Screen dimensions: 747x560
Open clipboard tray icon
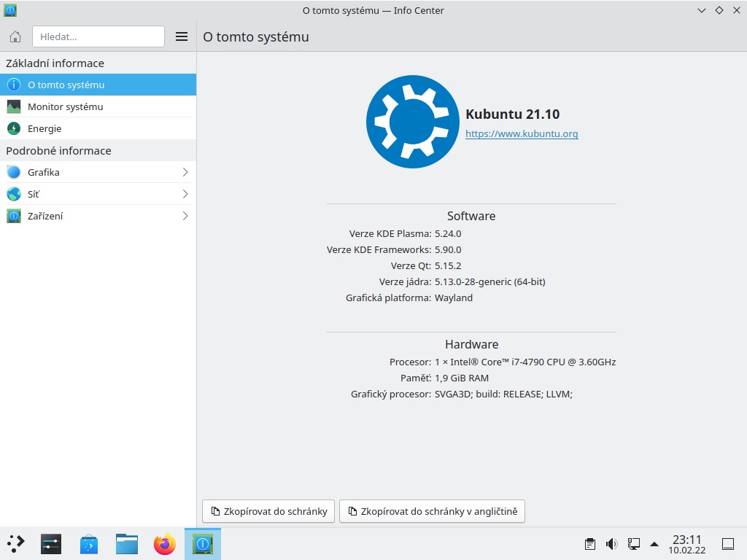589,544
